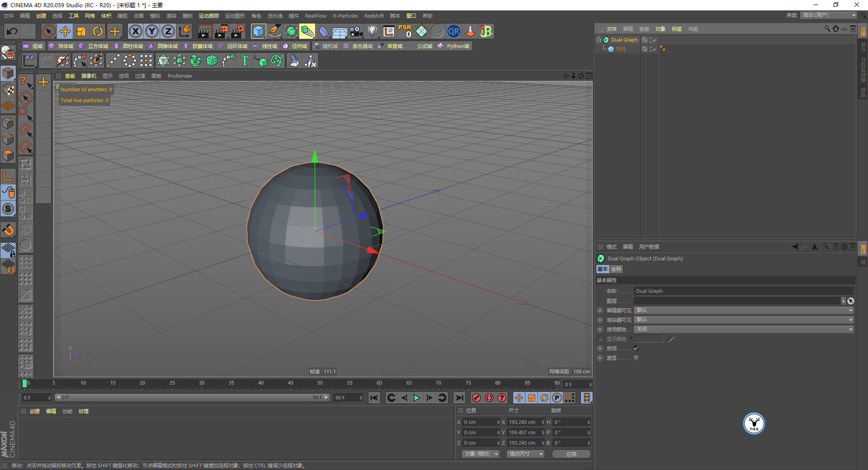Screen dimensions: 868x470
Task: Open the 绝对尺寸 dropdown
Action: coord(525,454)
